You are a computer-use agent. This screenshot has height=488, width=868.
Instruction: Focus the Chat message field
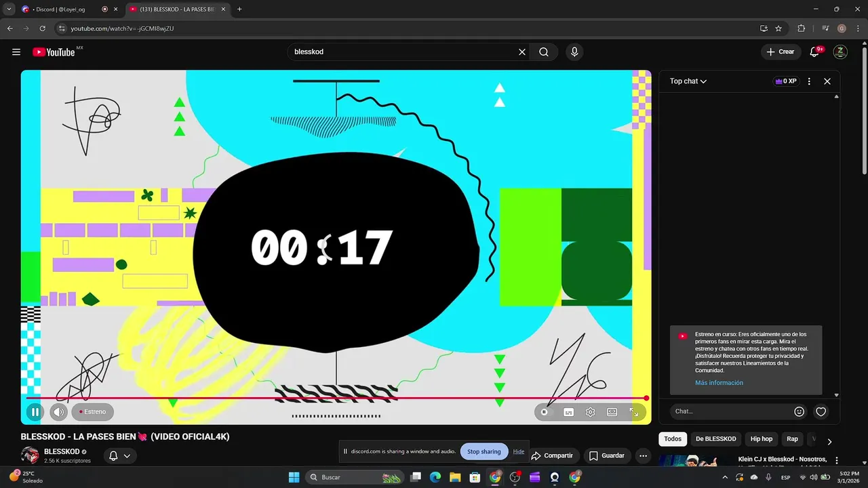(x=731, y=411)
